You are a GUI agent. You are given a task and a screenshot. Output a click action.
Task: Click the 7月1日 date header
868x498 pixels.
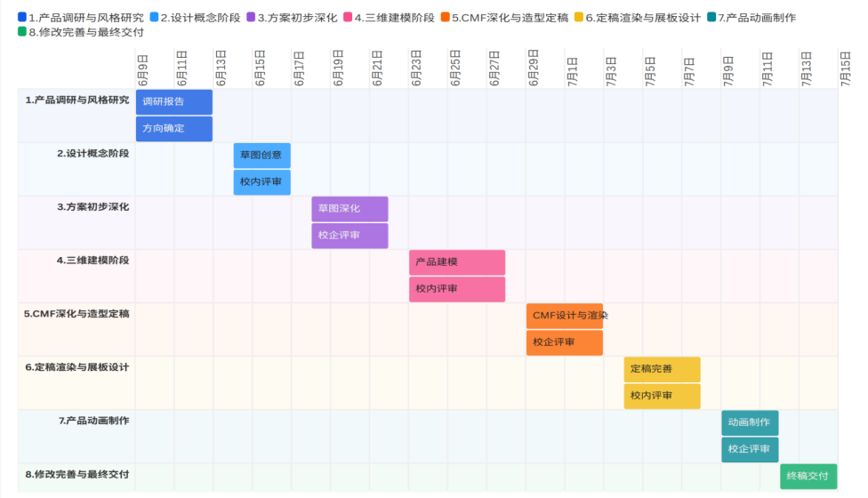tap(573, 71)
